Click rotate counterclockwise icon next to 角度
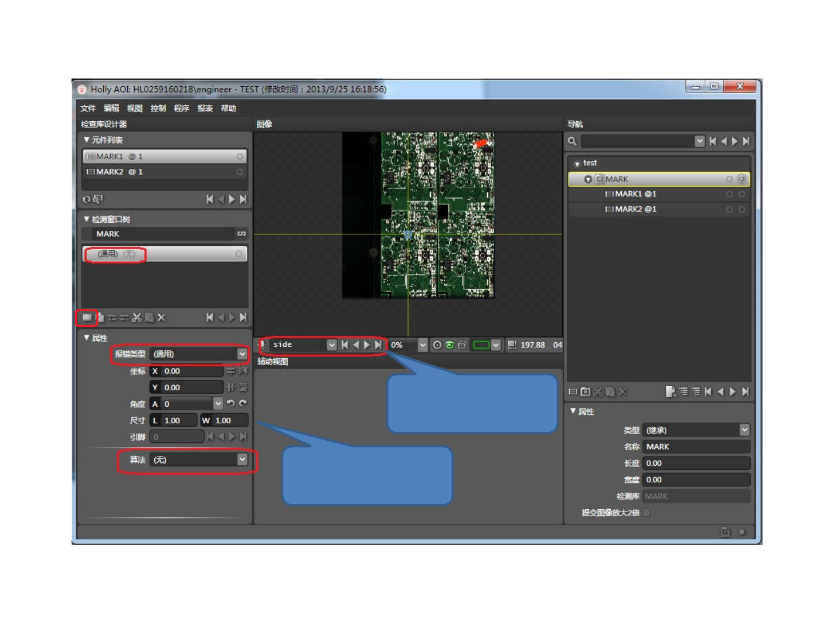The width and height of the screenshot is (840, 630). click(230, 403)
